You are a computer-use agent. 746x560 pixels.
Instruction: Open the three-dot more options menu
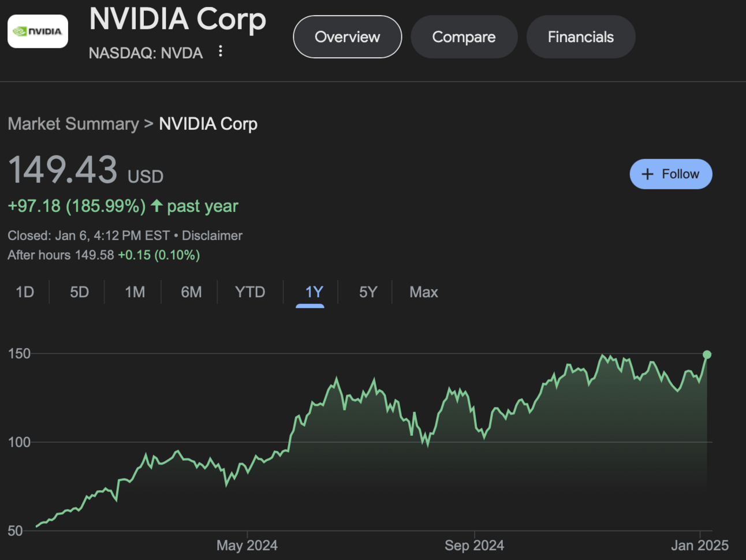coord(221,51)
